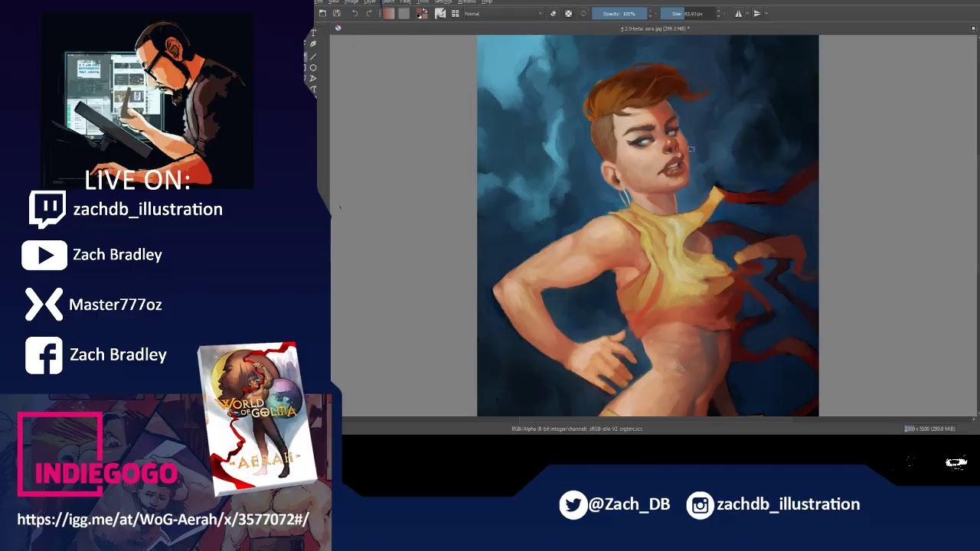Toggle eraser mode on the brush

click(553, 13)
